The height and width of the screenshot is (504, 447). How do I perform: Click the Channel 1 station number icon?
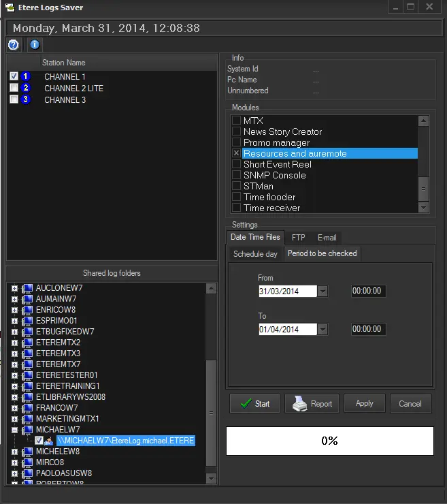(x=26, y=77)
